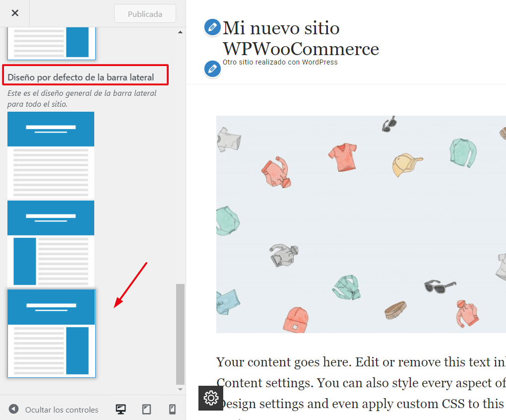This screenshot has width=506, height=420.
Task: Select the no-sidebar layout thumbnail
Action: pyautogui.click(x=51, y=154)
